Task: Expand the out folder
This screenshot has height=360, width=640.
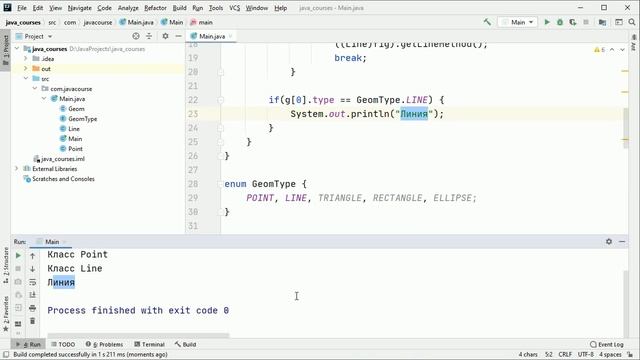Action: point(25,69)
